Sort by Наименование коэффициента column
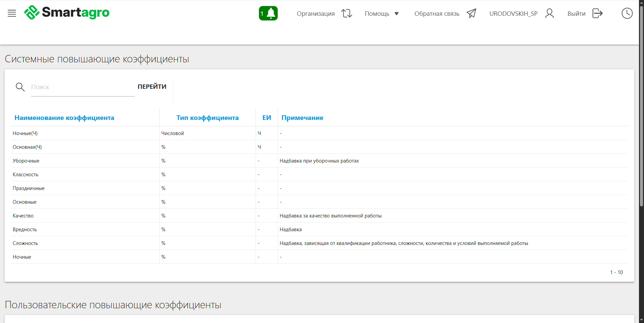 click(64, 118)
